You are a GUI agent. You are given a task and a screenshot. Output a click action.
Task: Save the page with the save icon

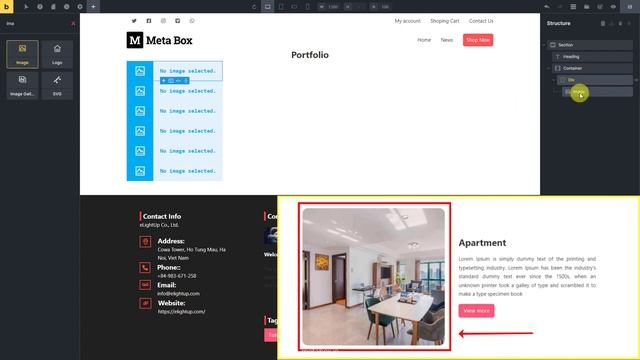630,7
